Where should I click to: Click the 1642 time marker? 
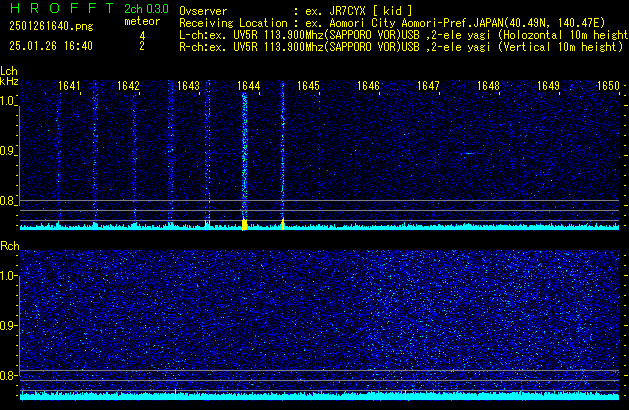(x=128, y=86)
